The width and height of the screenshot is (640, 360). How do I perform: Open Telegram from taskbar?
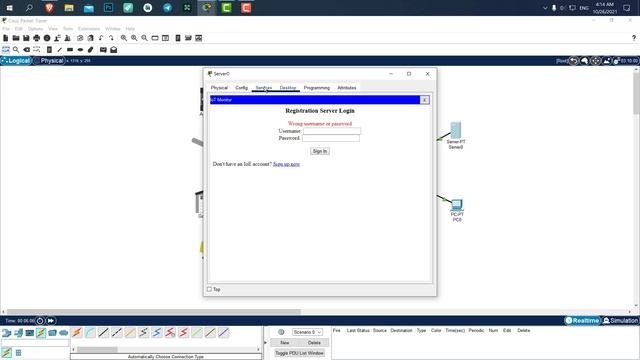(x=167, y=8)
